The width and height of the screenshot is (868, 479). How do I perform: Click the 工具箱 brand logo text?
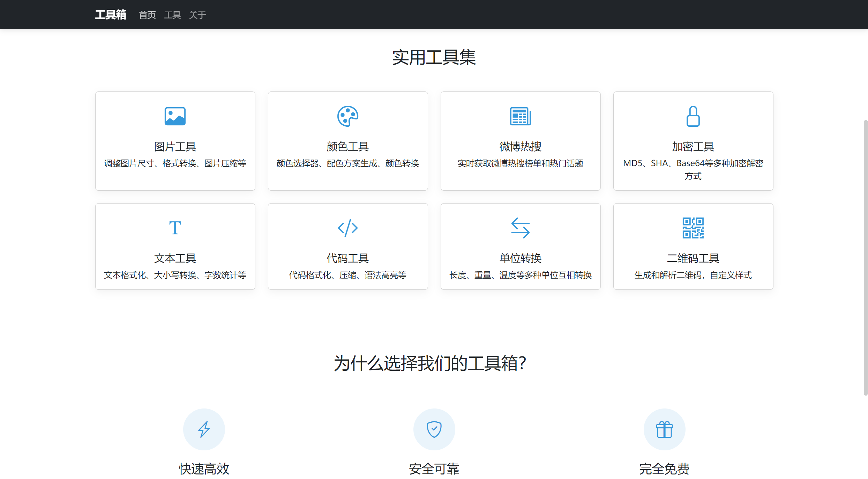pyautogui.click(x=111, y=15)
